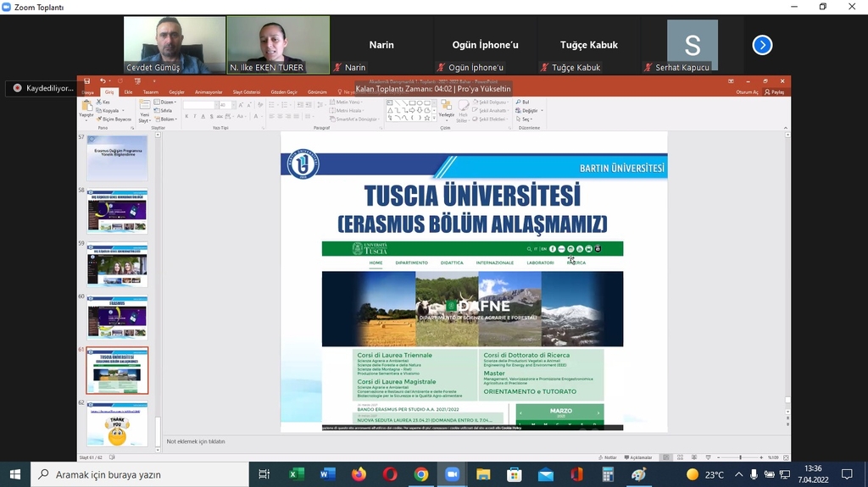Open Yerleştir arrange shapes menu
This screenshot has height=487, width=868.
[446, 110]
